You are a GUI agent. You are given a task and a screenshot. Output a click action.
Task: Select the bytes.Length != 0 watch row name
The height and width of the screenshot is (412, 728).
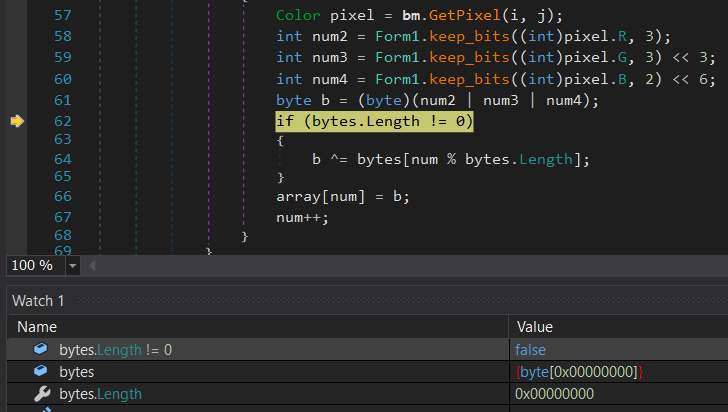click(x=116, y=350)
